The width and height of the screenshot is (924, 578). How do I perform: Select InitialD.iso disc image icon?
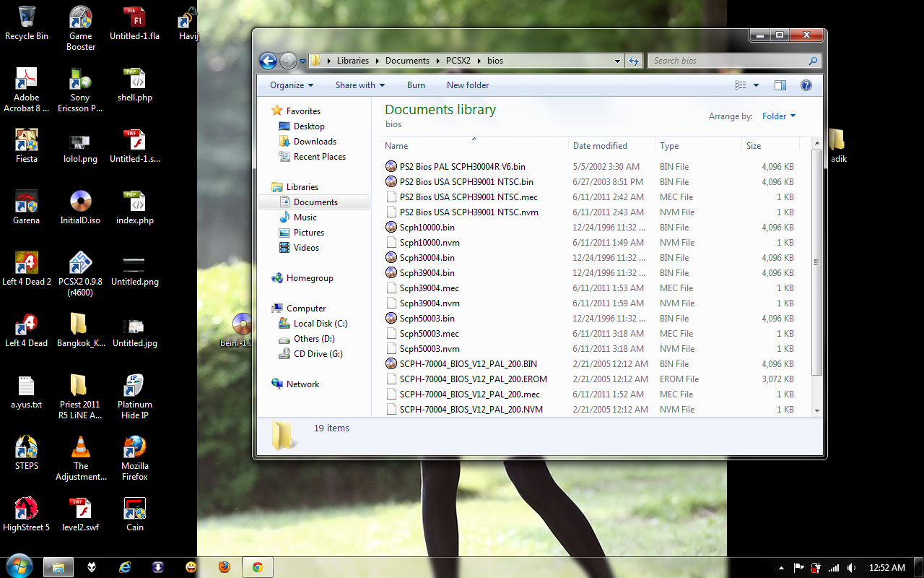pyautogui.click(x=81, y=207)
